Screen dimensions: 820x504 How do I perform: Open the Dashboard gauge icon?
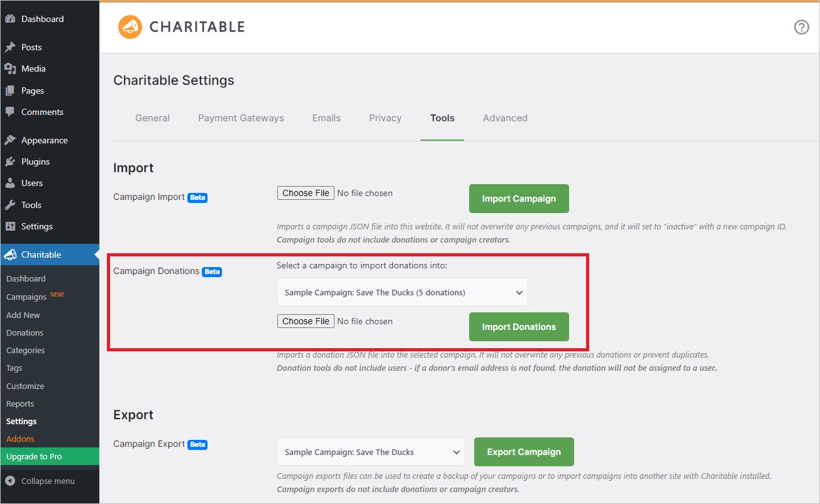(11, 19)
